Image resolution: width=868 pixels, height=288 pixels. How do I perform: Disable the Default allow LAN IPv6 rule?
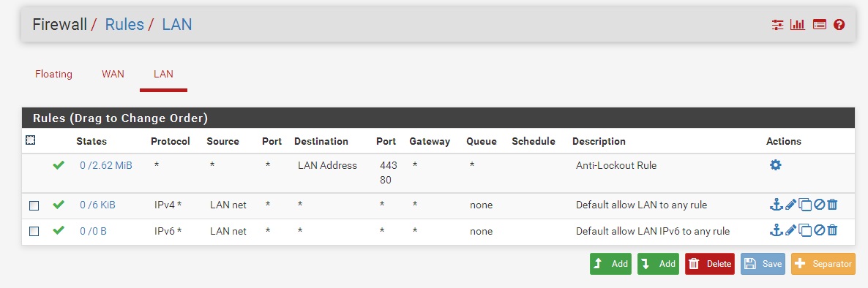click(819, 231)
